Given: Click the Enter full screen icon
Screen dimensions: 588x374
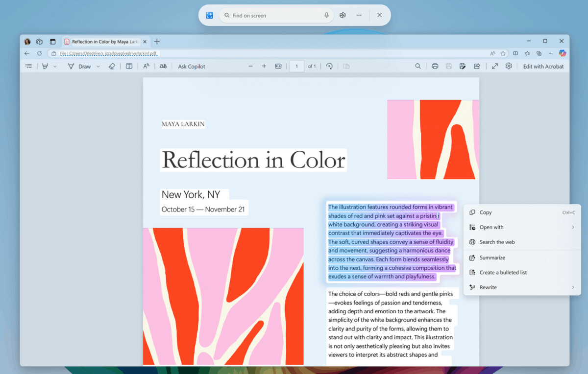Looking at the screenshot, I should pos(495,66).
